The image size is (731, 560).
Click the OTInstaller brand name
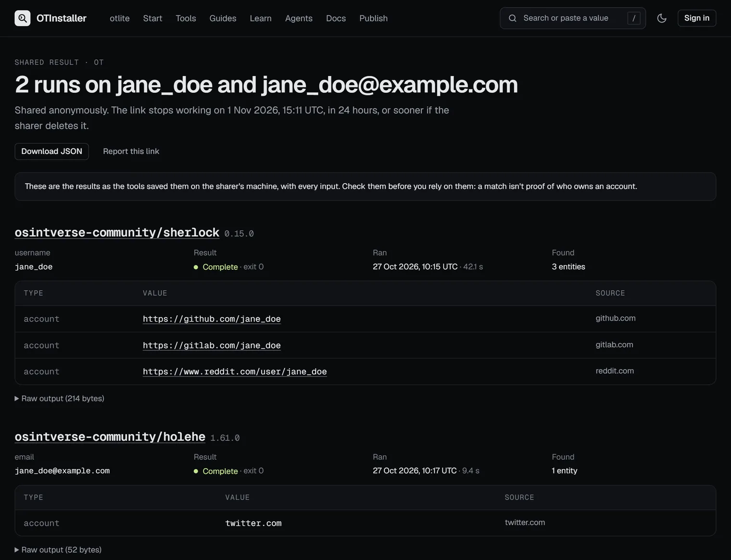click(x=62, y=18)
